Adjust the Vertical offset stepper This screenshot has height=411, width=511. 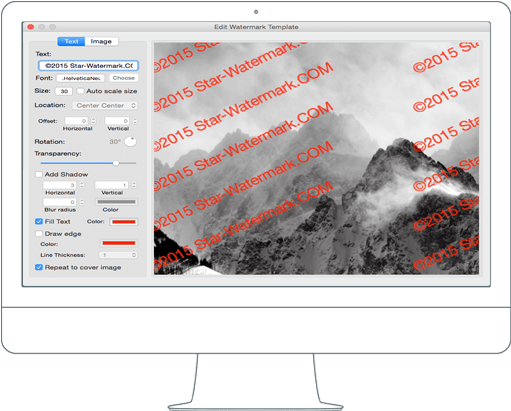click(x=135, y=121)
